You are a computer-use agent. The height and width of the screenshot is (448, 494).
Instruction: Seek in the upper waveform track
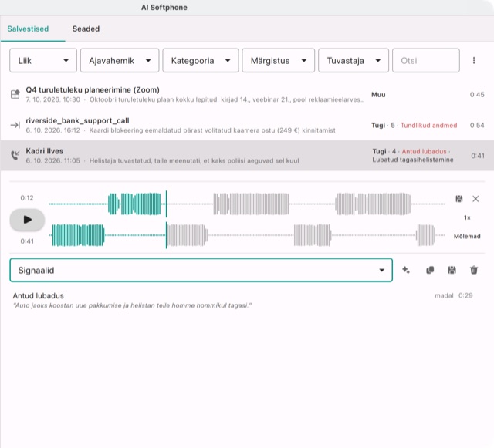247,204
